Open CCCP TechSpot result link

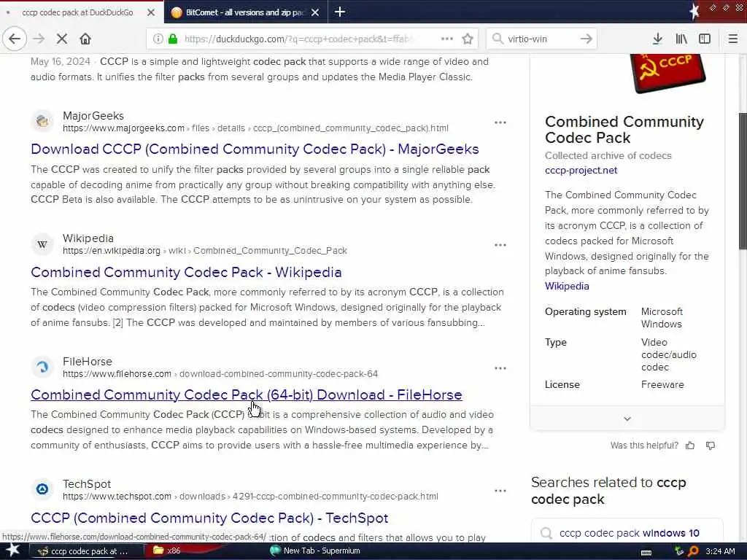(x=209, y=518)
